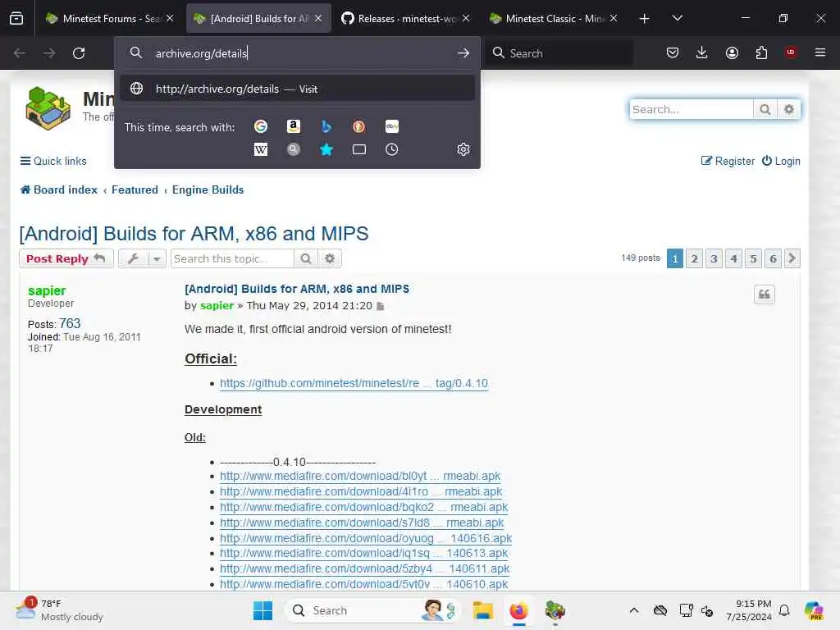Show hidden system tray icons
840x630 pixels.
[634, 610]
